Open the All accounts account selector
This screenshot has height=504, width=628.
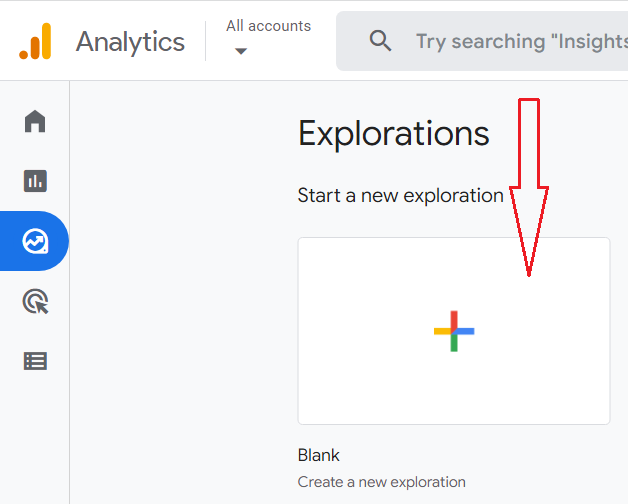click(x=268, y=27)
